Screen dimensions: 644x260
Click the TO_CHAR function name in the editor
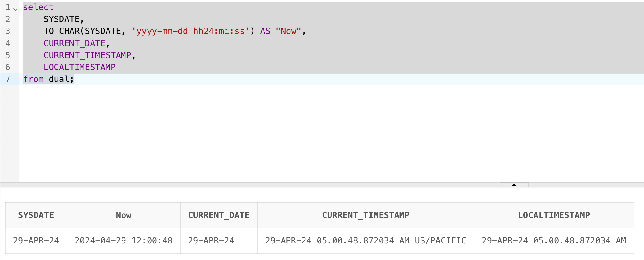click(61, 31)
